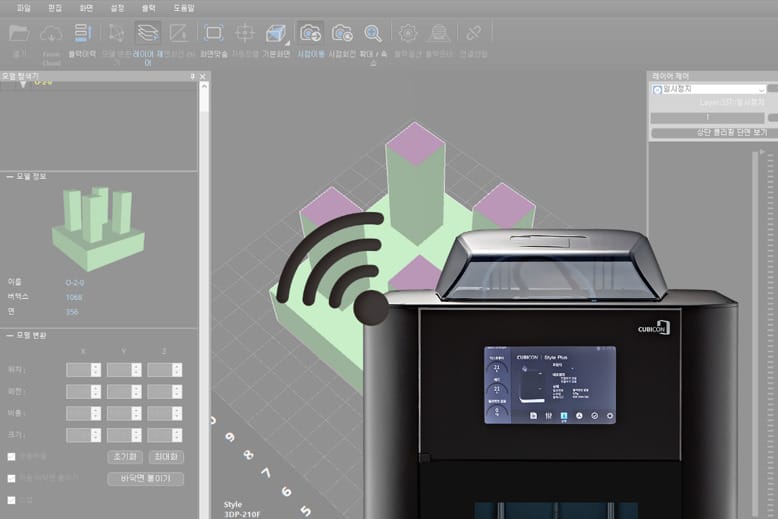Open the 파일 menu
The height and width of the screenshot is (519, 778).
point(23,7)
